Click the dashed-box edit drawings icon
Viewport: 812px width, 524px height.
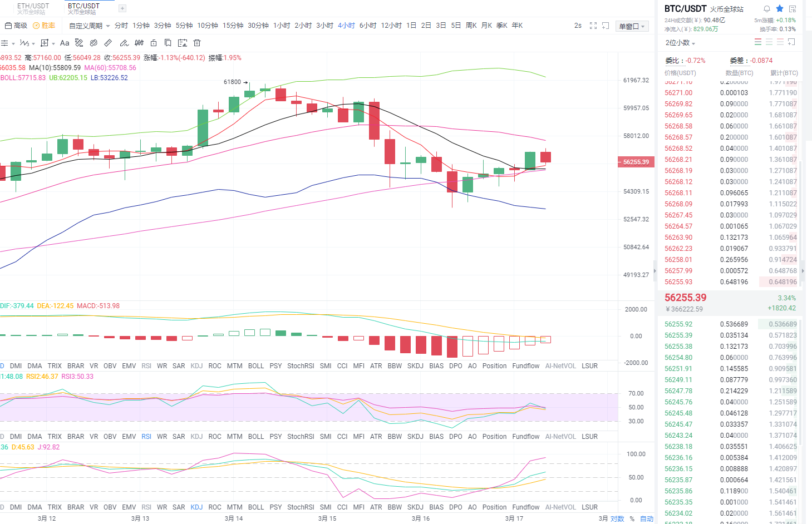(182, 43)
